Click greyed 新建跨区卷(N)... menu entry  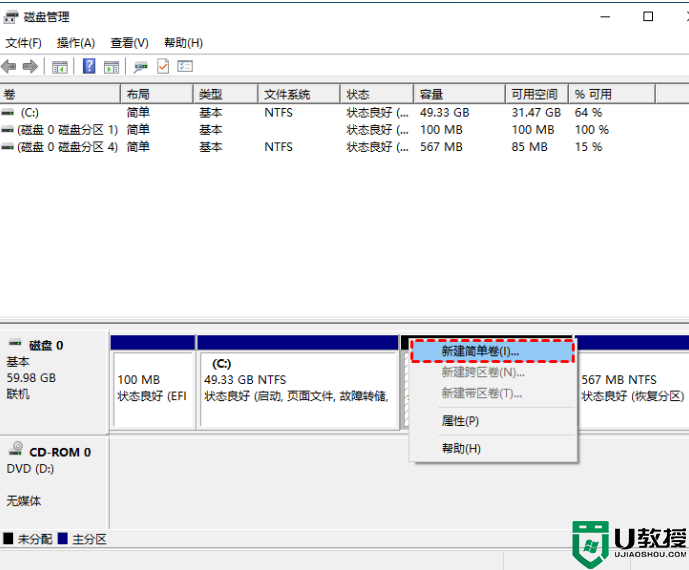pyautogui.click(x=493, y=372)
